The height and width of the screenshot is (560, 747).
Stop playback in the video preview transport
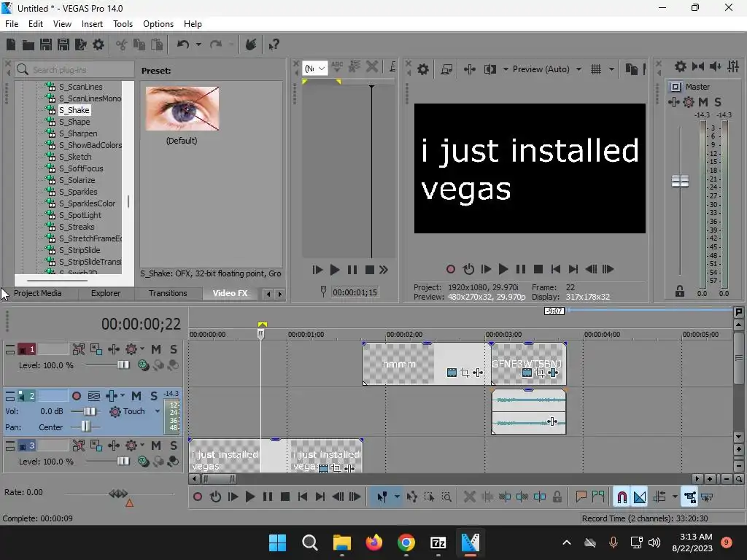(538, 270)
